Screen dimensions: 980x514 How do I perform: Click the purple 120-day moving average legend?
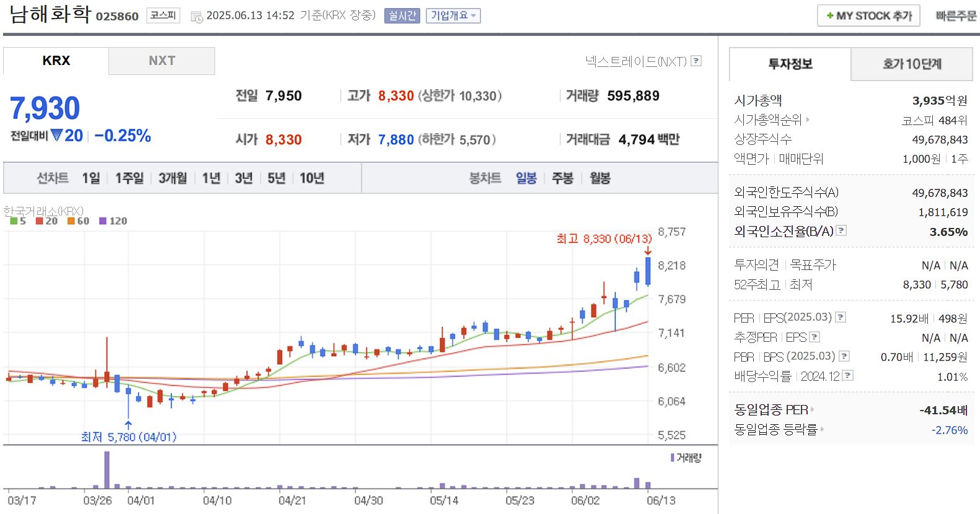point(113,221)
